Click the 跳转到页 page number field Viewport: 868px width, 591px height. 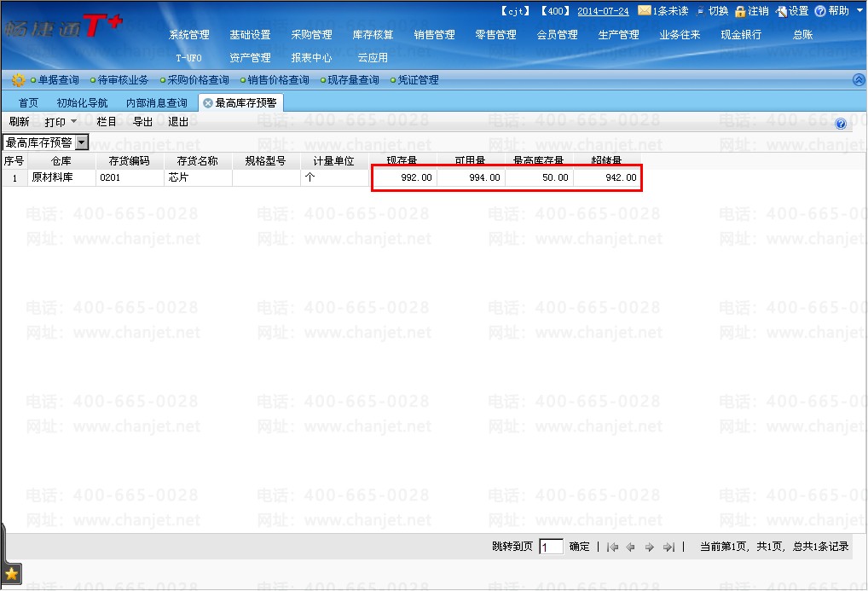pos(551,548)
